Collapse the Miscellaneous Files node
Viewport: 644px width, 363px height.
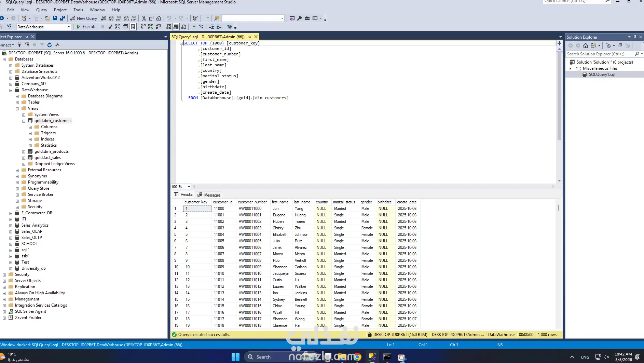tap(570, 68)
